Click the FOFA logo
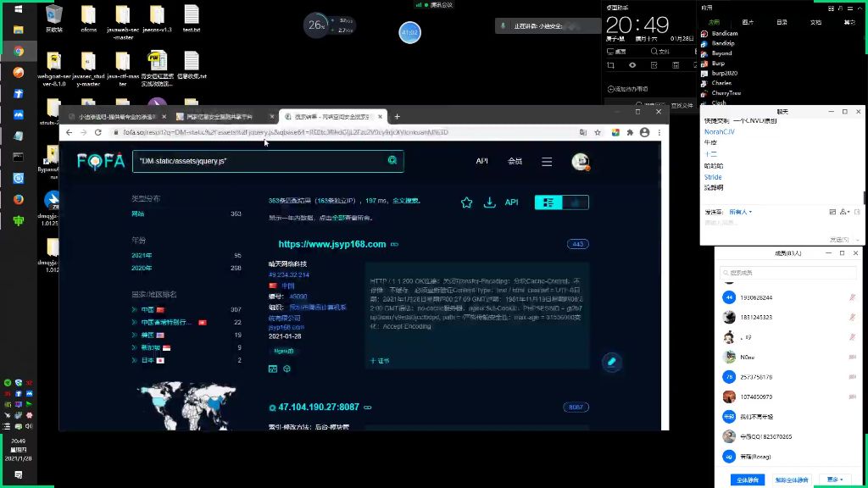Viewport: 868px width, 488px height. tap(101, 161)
